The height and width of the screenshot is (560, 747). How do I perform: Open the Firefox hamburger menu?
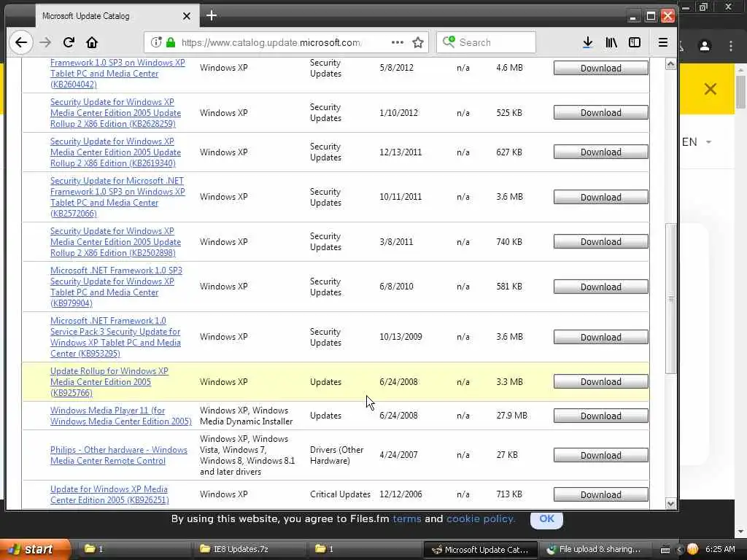tap(662, 42)
